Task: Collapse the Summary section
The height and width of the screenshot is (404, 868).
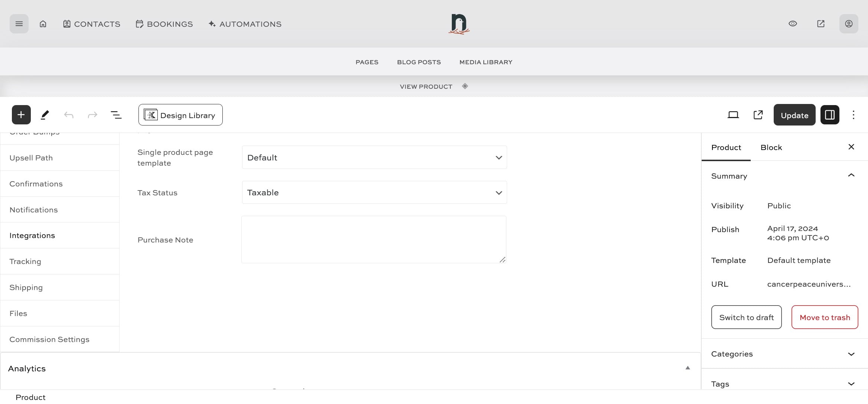Action: (x=851, y=176)
